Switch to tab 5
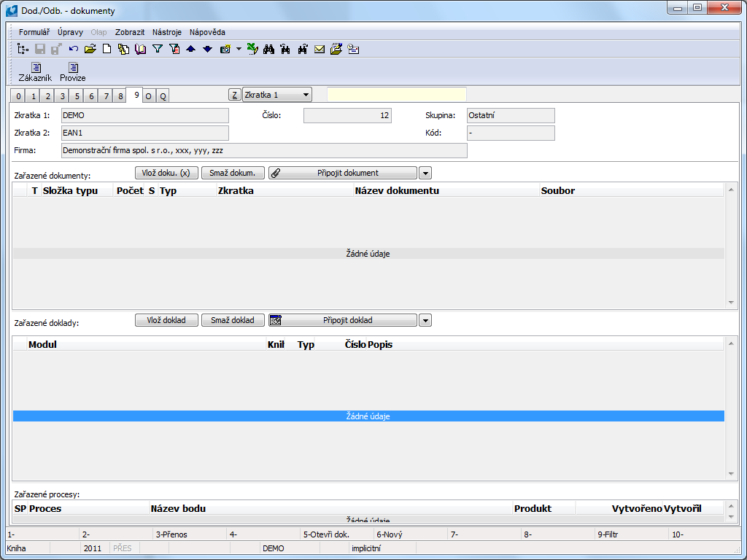747x560 pixels. click(77, 96)
